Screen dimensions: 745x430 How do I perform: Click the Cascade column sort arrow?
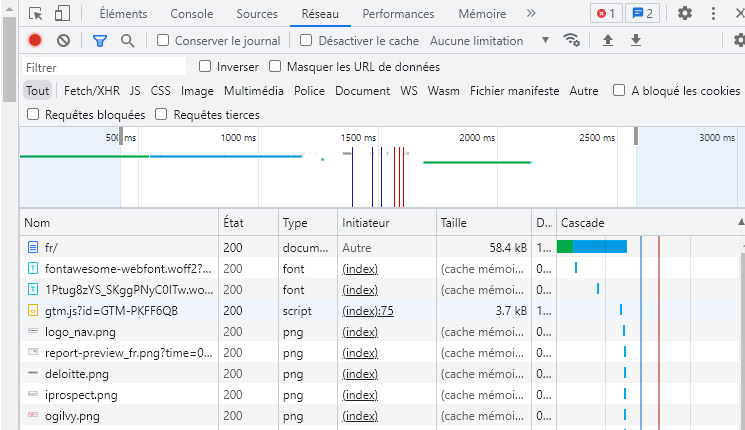[740, 222]
